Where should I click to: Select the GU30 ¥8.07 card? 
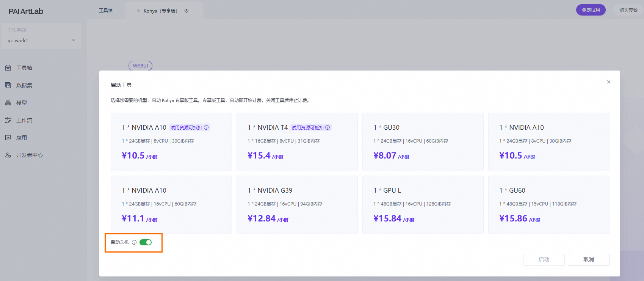pyautogui.click(x=423, y=142)
